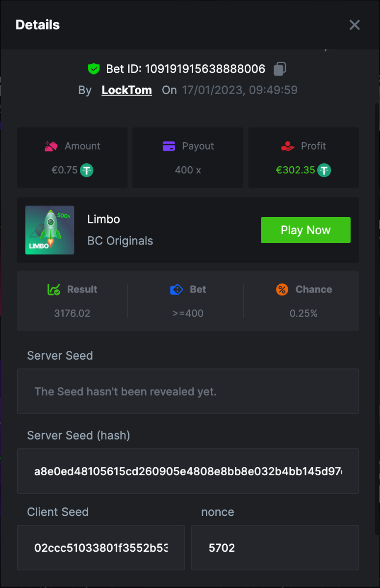Click the nonce field showing 5702

click(x=275, y=547)
